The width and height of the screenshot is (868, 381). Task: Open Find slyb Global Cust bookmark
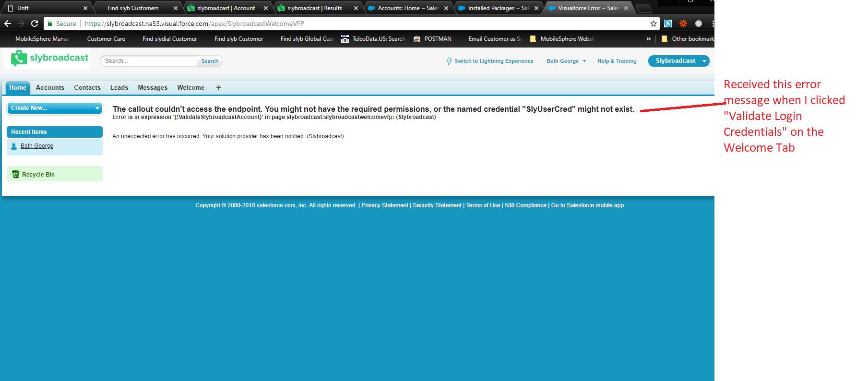coord(307,39)
